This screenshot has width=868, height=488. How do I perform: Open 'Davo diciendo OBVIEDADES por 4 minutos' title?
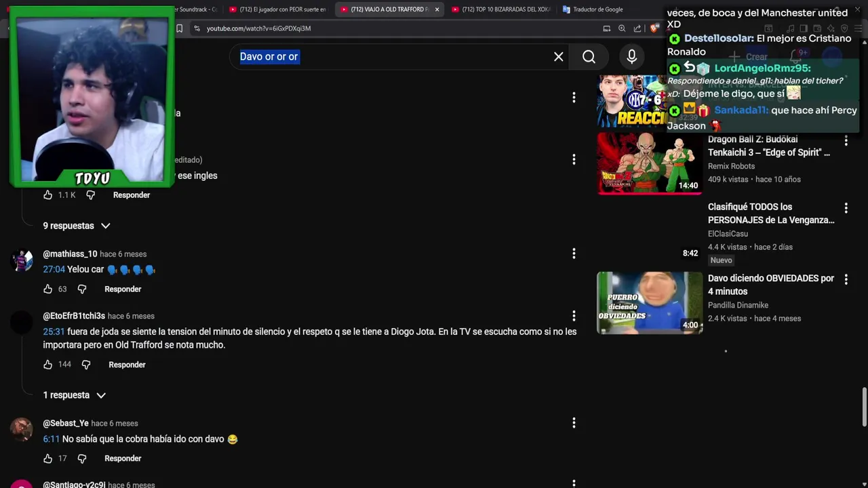click(x=771, y=285)
